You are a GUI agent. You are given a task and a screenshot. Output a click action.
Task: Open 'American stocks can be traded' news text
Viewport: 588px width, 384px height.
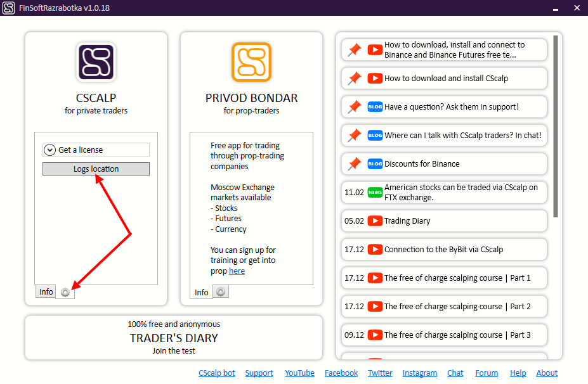pyautogui.click(x=461, y=192)
